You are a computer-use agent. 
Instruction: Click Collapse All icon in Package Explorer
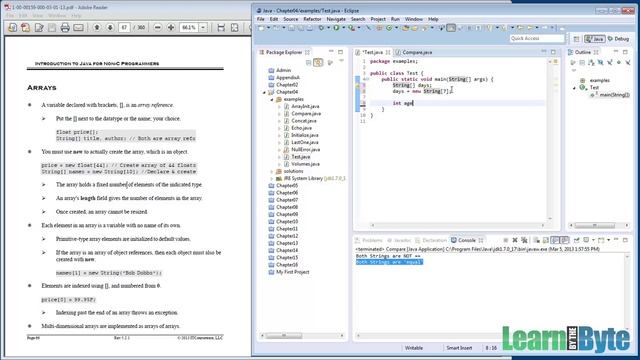pos(309,62)
